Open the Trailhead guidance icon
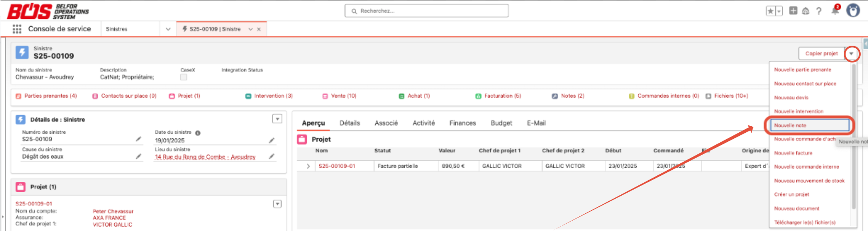Screen dimensions: 868x231 [x=806, y=11]
